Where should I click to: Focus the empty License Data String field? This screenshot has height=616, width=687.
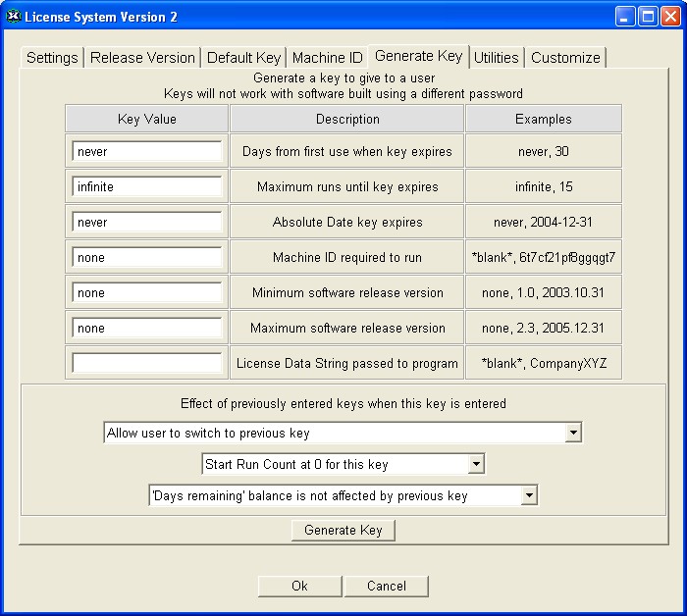tap(147, 363)
